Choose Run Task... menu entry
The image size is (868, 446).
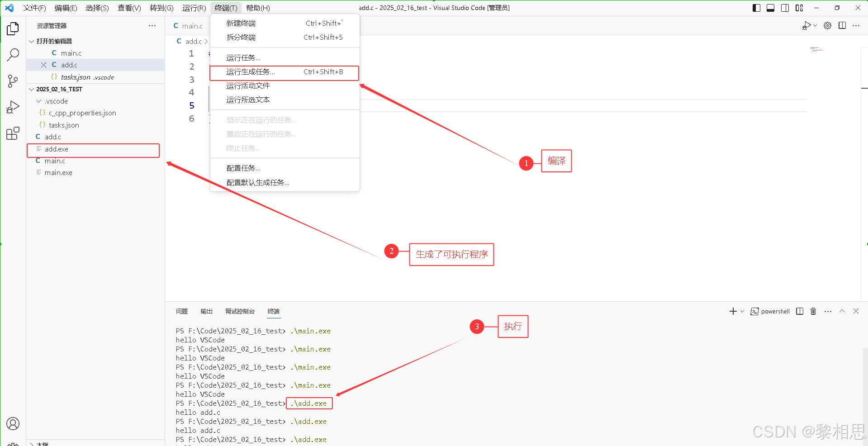tap(285, 58)
